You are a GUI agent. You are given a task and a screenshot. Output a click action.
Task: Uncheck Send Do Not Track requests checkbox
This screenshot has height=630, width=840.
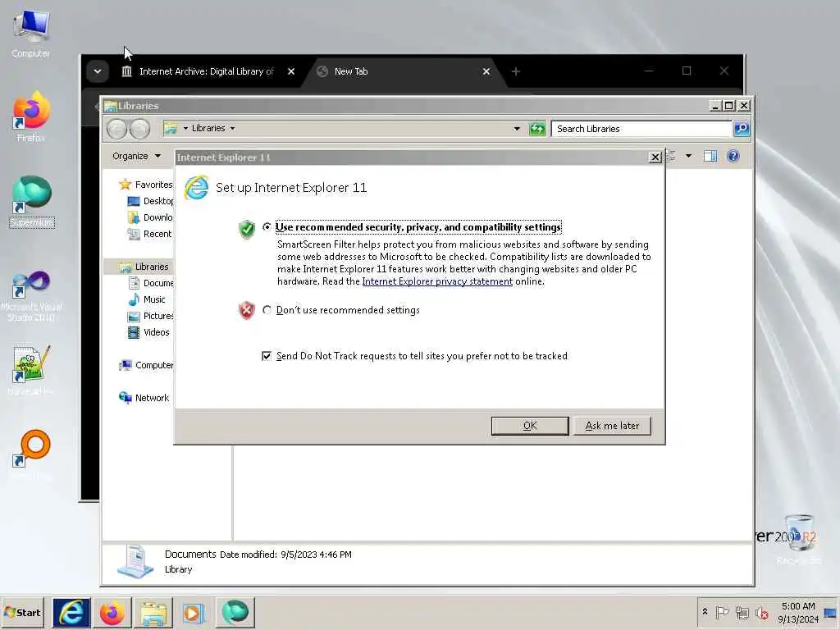267,356
